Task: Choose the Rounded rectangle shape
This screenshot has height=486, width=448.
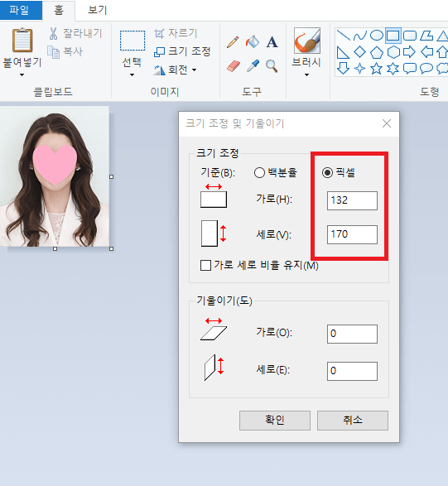Action: coord(410,36)
